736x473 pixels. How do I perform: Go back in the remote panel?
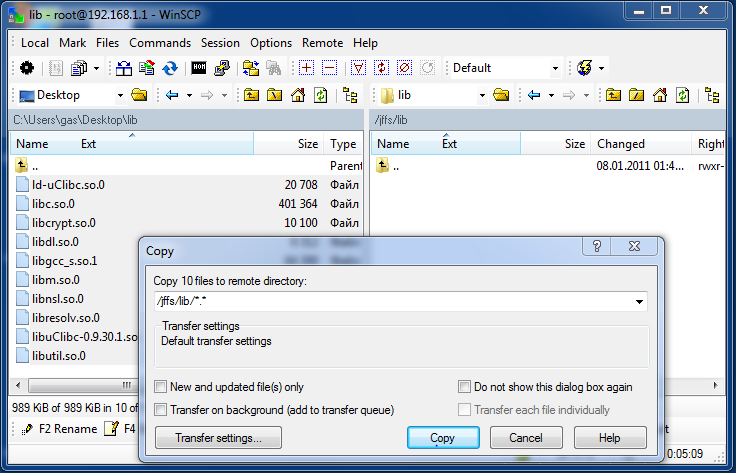(x=534, y=95)
